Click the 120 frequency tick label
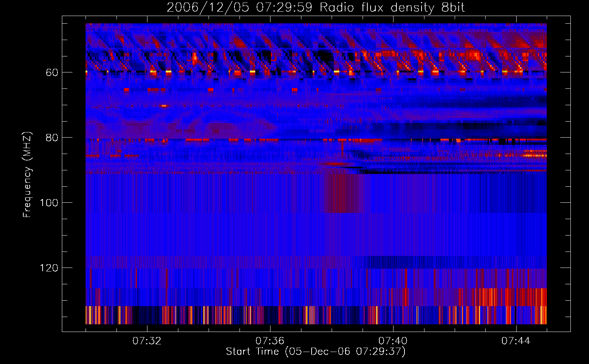 point(49,268)
